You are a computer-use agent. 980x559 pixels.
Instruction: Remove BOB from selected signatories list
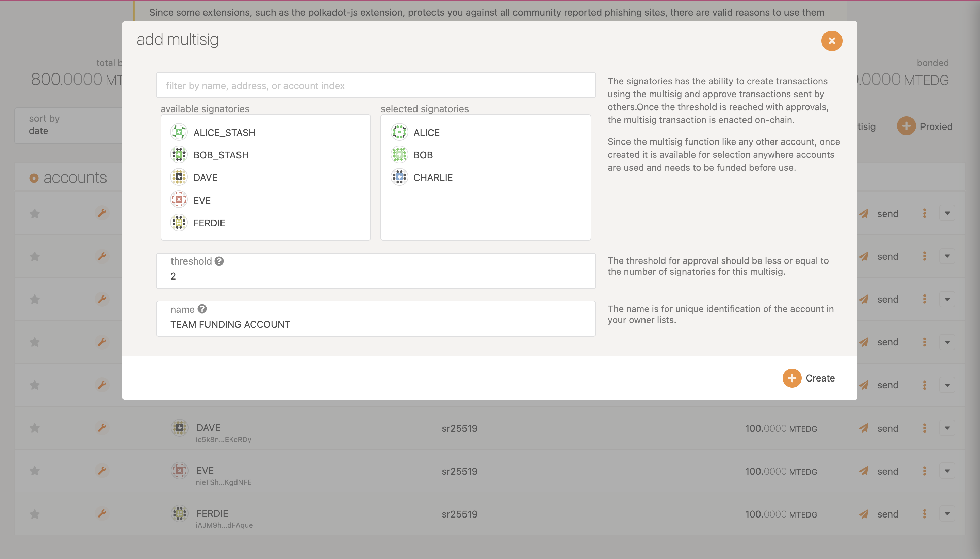pyautogui.click(x=423, y=155)
